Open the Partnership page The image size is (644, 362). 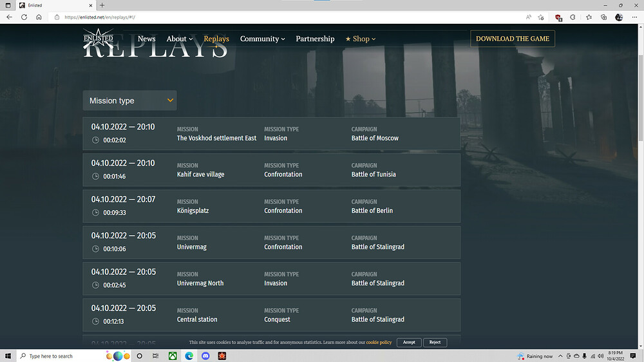315,39
